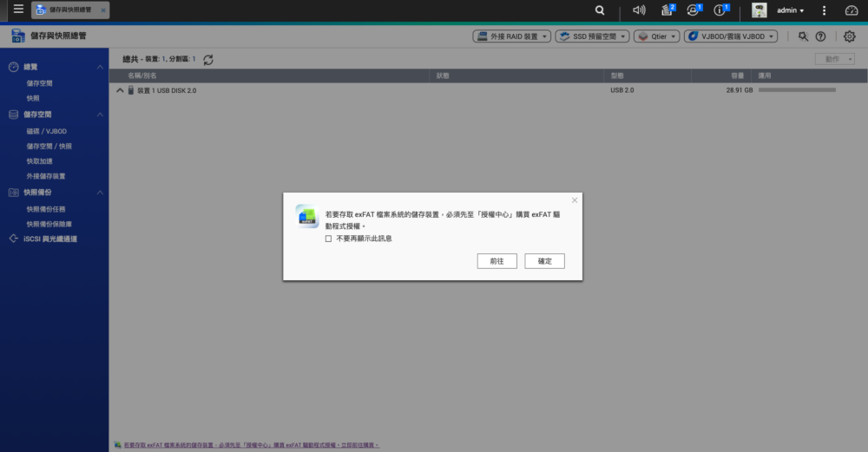Follow the exFAT purchase link at bottom
The image size is (868, 452).
pos(251,445)
